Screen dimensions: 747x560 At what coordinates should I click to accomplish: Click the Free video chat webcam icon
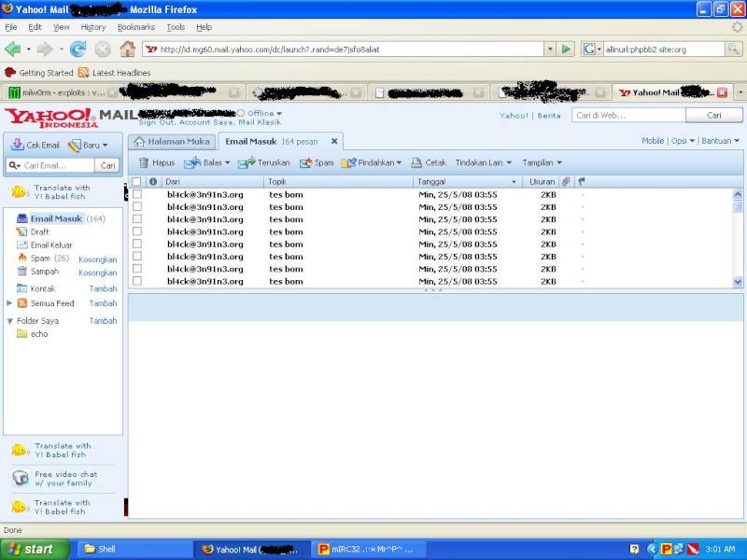[x=20, y=478]
